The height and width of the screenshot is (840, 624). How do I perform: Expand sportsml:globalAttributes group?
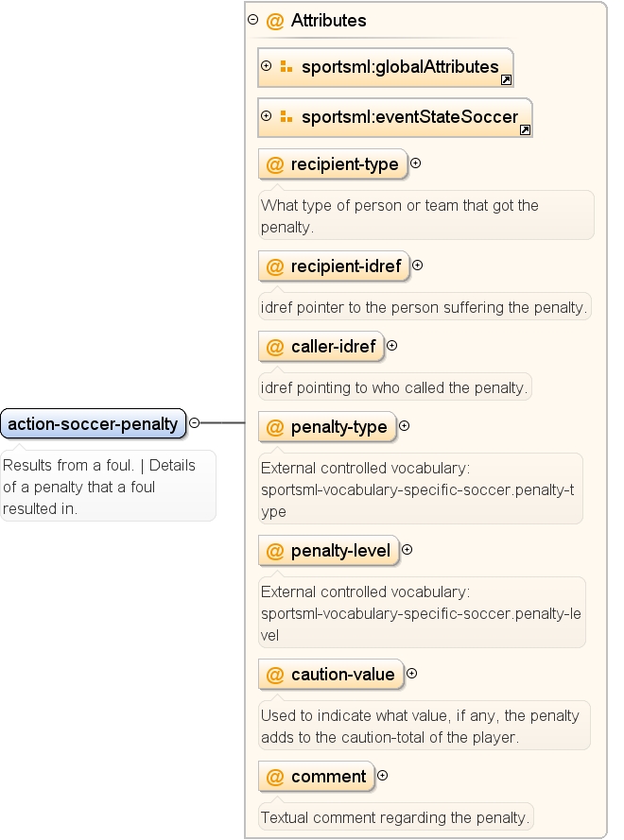coord(266,66)
